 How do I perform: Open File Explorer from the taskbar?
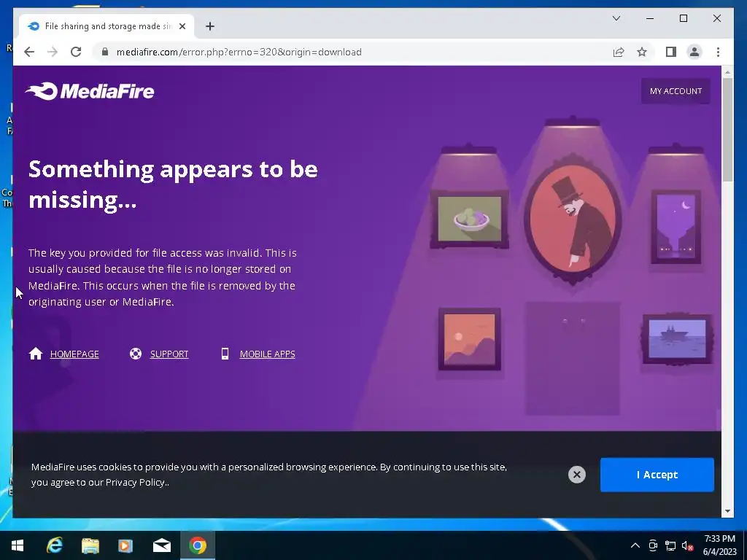point(90,545)
